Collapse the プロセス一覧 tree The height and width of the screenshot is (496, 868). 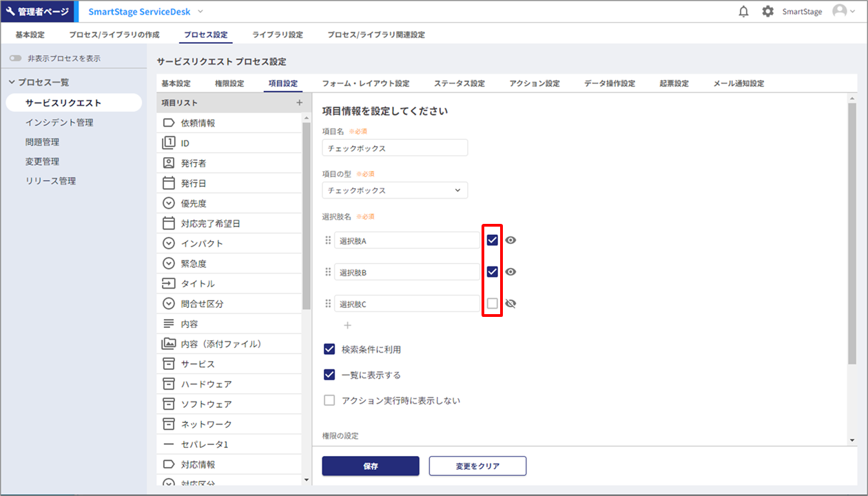point(12,82)
